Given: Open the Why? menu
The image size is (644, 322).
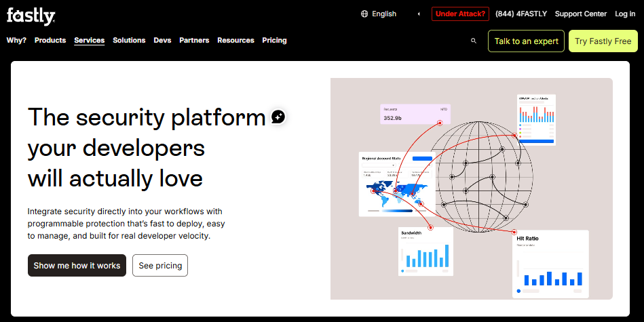Looking at the screenshot, I should (16, 40).
